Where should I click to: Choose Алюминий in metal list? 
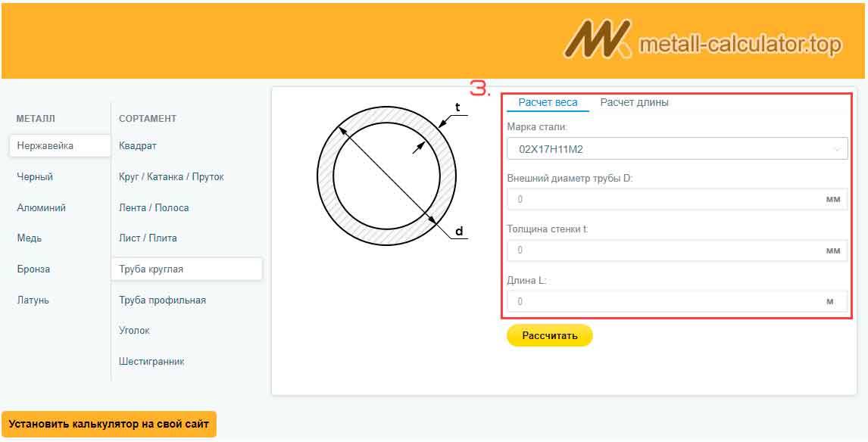point(41,208)
